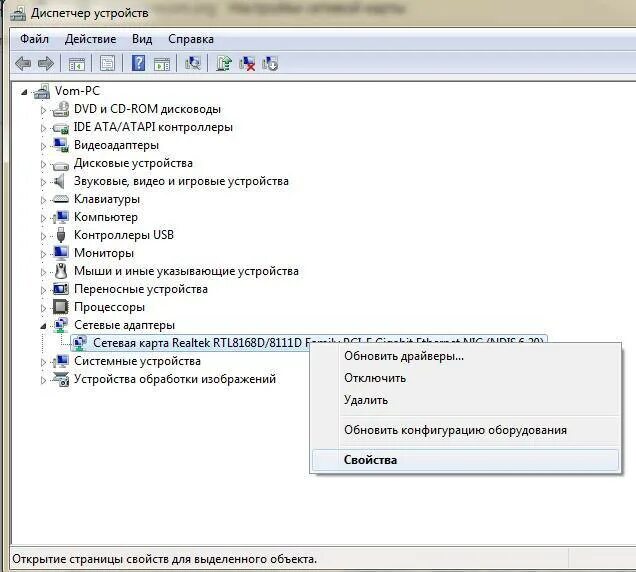Screen dimensions: 636x572
Task: Click the Компьютер category icon
Action: click(61, 217)
